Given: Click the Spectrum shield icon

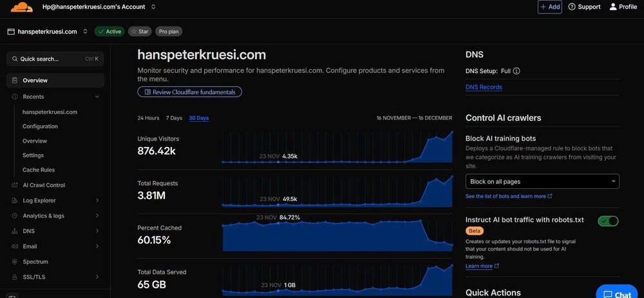Looking at the screenshot, I should click(15, 262).
